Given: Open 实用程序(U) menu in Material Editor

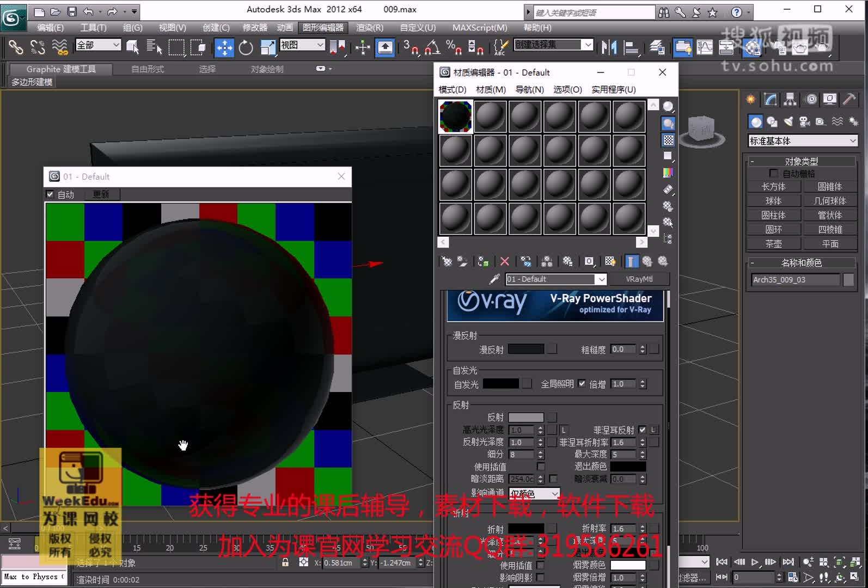Looking at the screenshot, I should [614, 90].
